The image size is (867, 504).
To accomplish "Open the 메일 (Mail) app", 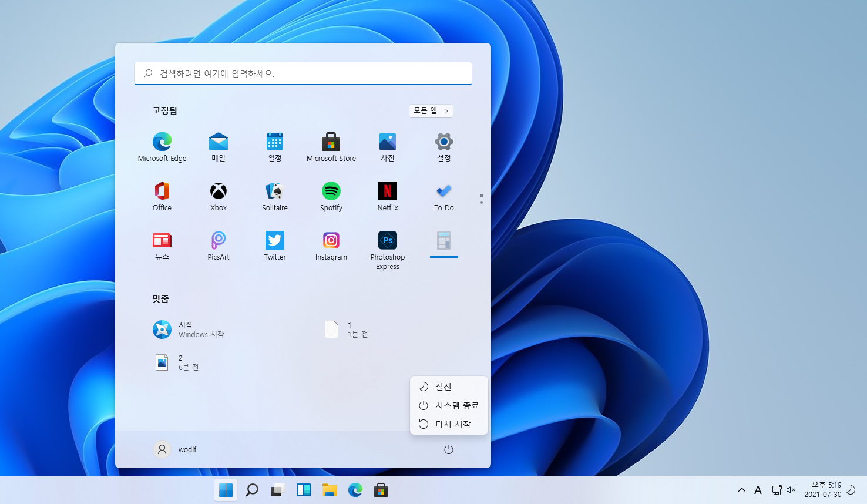I will pyautogui.click(x=219, y=147).
